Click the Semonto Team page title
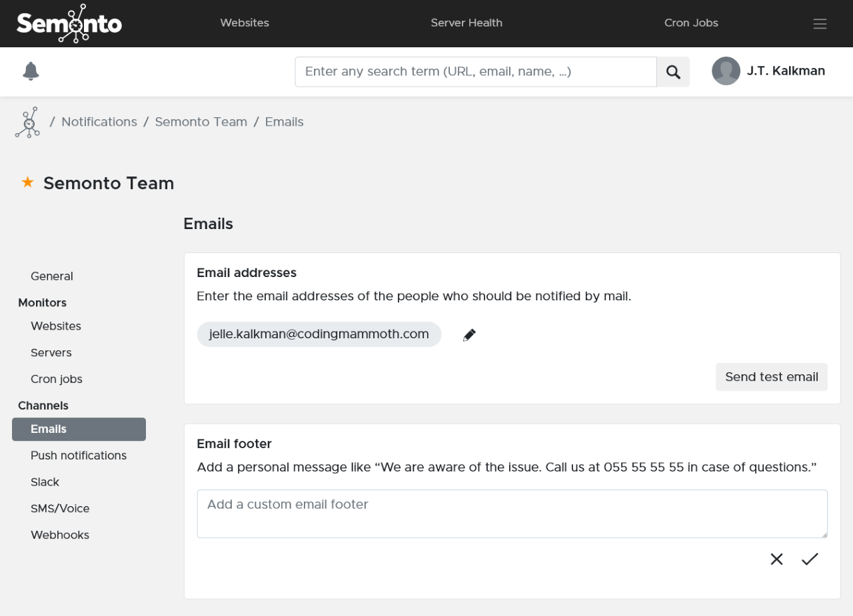The image size is (853, 616). [x=109, y=183]
